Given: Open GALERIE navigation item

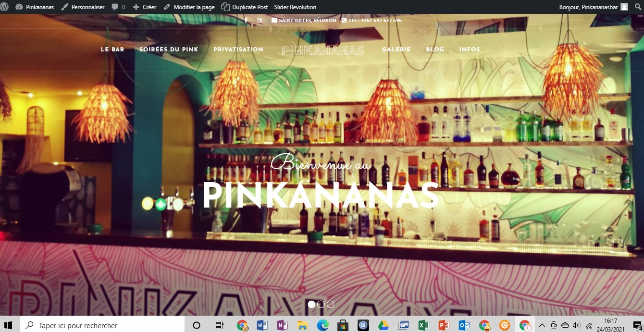Looking at the screenshot, I should (396, 49).
